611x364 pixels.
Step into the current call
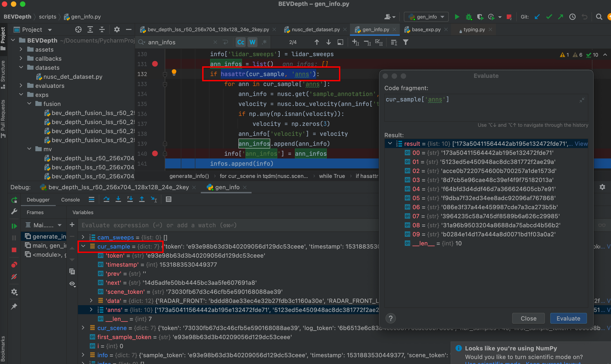click(118, 199)
